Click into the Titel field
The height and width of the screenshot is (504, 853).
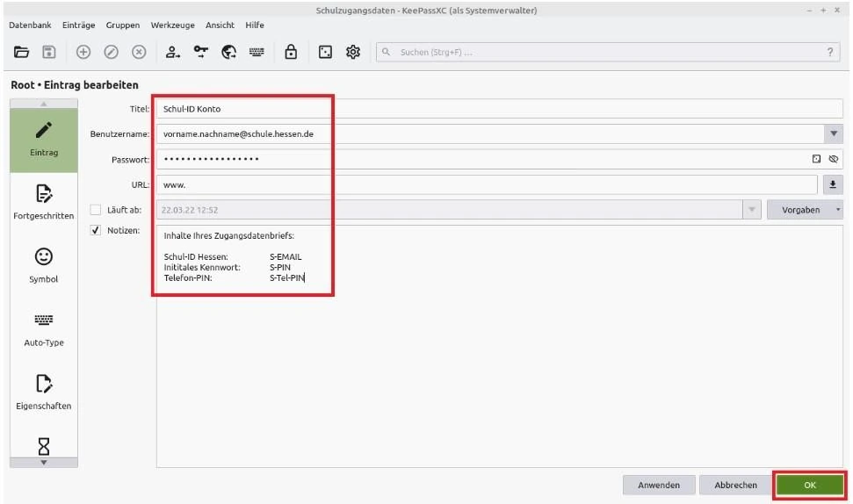point(499,109)
